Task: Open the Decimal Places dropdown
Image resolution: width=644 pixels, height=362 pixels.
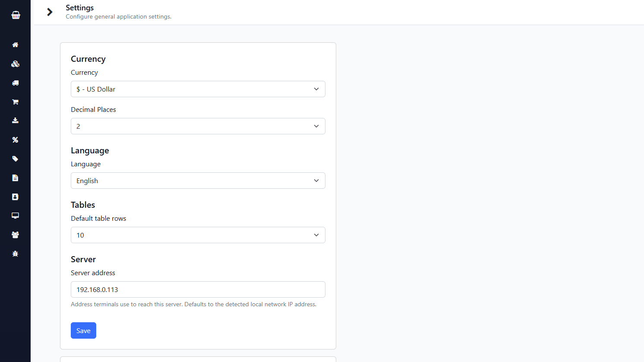Action: tap(198, 126)
